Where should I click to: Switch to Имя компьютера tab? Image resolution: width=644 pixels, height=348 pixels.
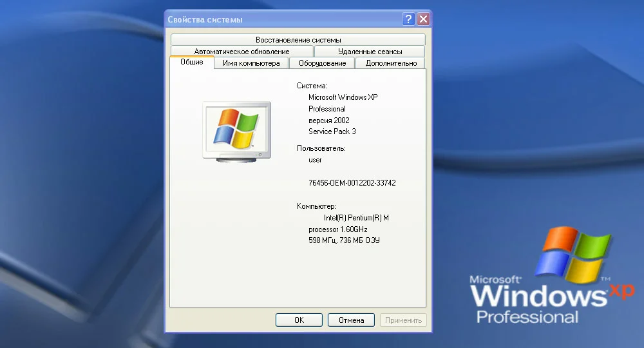tap(251, 63)
